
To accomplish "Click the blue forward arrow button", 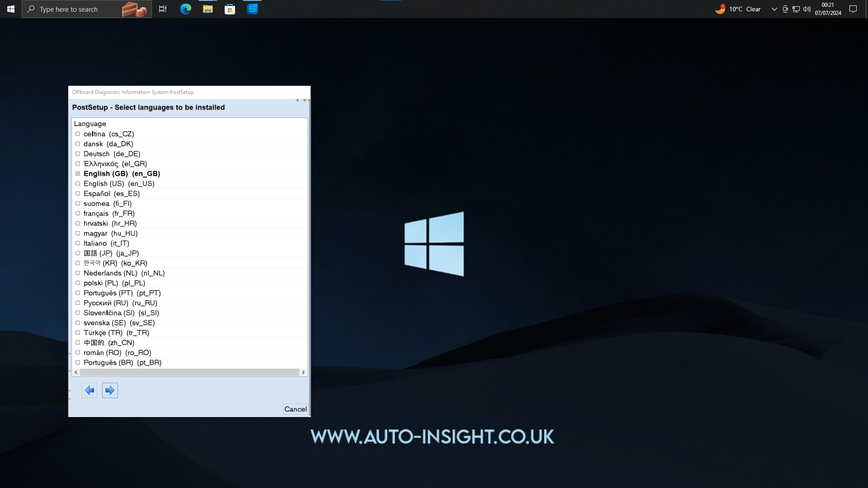I will tap(110, 390).
